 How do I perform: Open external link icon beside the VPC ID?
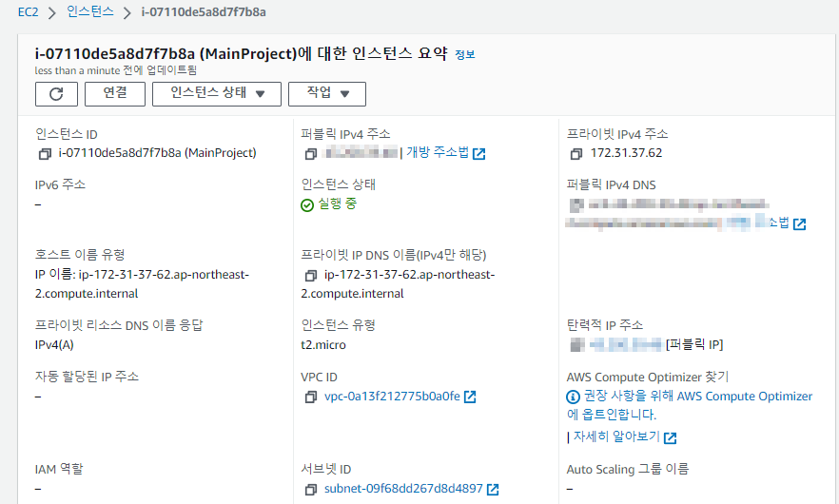470,397
